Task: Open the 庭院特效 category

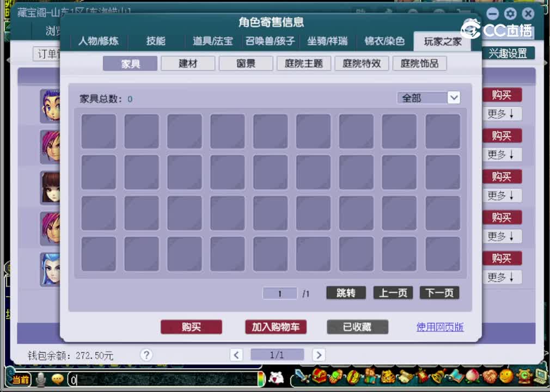Action: [362, 63]
